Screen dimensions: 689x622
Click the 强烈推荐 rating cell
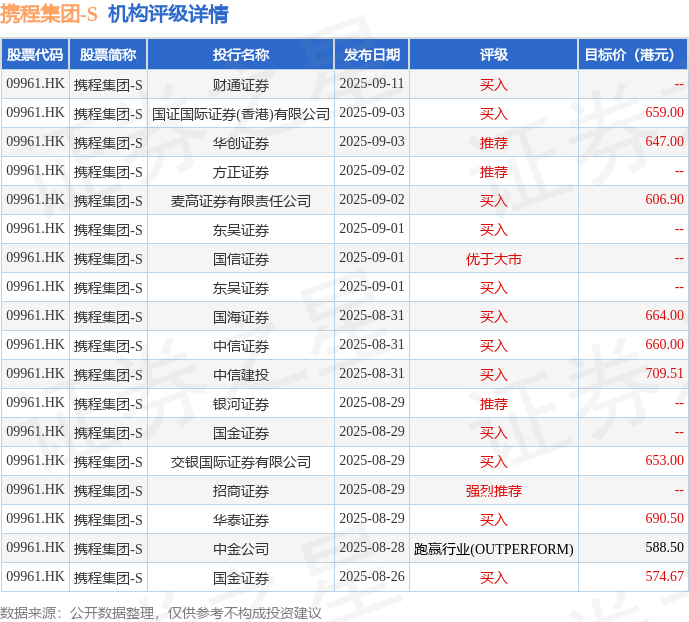tap(493, 491)
